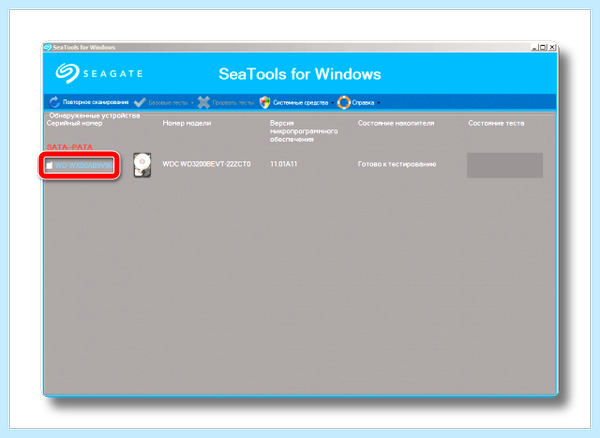Open the Справка menu label
Image resolution: width=600 pixels, height=438 pixels.
(x=363, y=103)
